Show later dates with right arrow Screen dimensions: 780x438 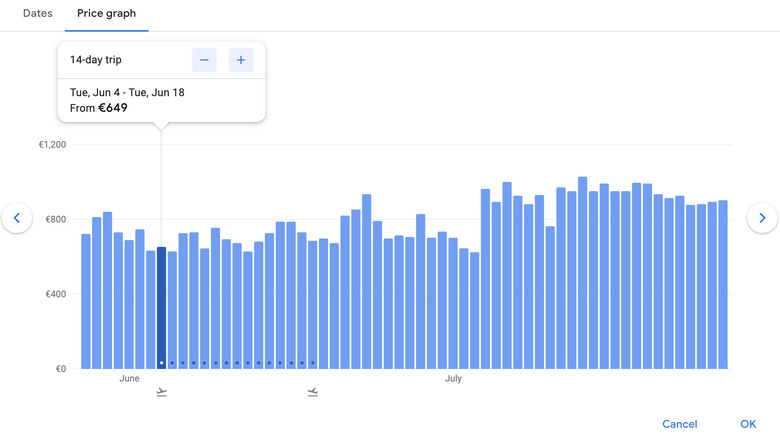pos(762,217)
